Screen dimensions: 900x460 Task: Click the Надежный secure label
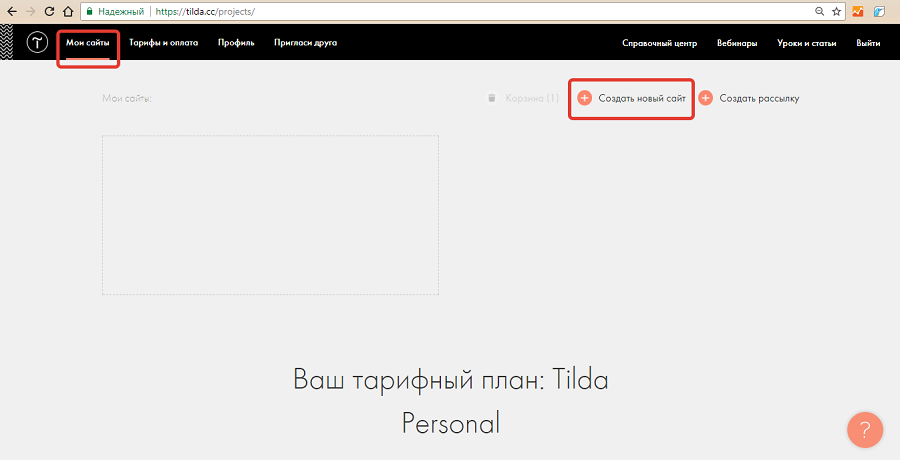pos(121,11)
